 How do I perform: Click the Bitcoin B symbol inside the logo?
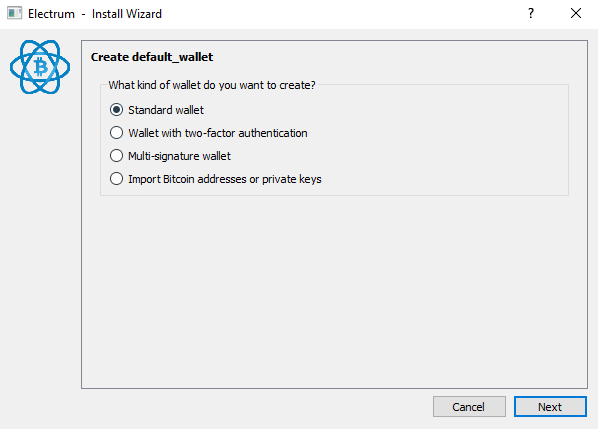[41, 67]
